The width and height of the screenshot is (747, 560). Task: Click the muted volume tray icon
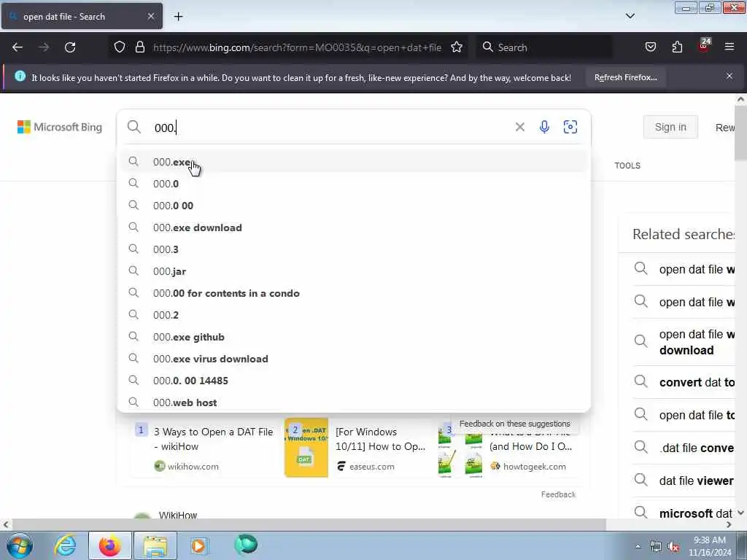(x=673, y=547)
